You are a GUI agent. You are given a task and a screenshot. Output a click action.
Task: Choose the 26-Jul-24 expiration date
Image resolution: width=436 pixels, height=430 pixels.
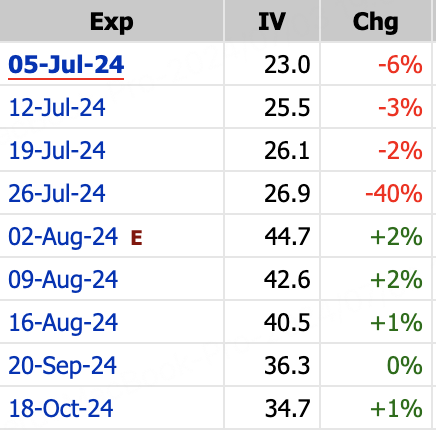(57, 194)
